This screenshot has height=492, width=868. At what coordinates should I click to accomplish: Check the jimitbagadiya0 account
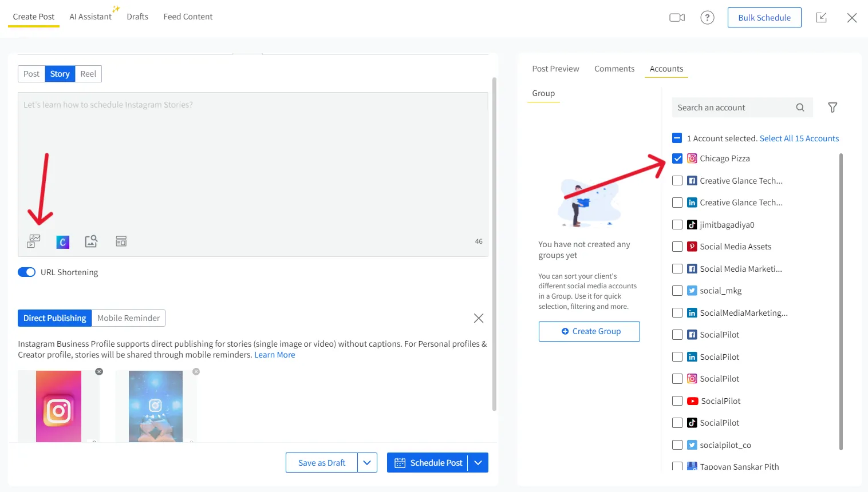coord(677,225)
